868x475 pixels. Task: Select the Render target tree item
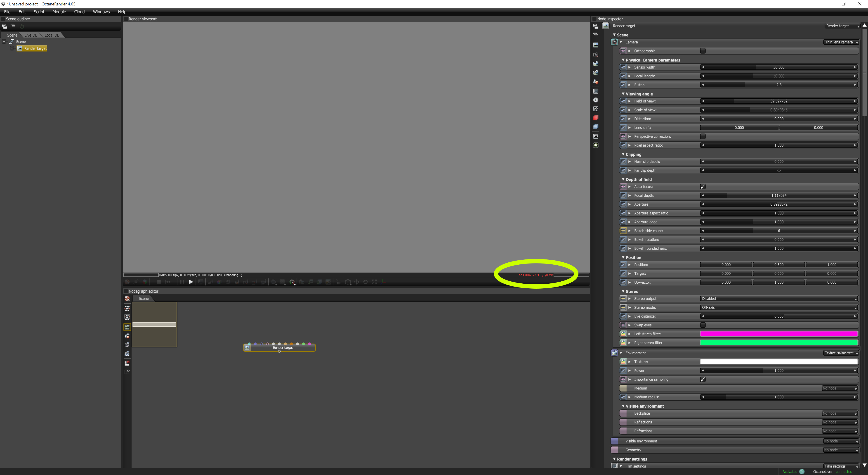point(35,49)
